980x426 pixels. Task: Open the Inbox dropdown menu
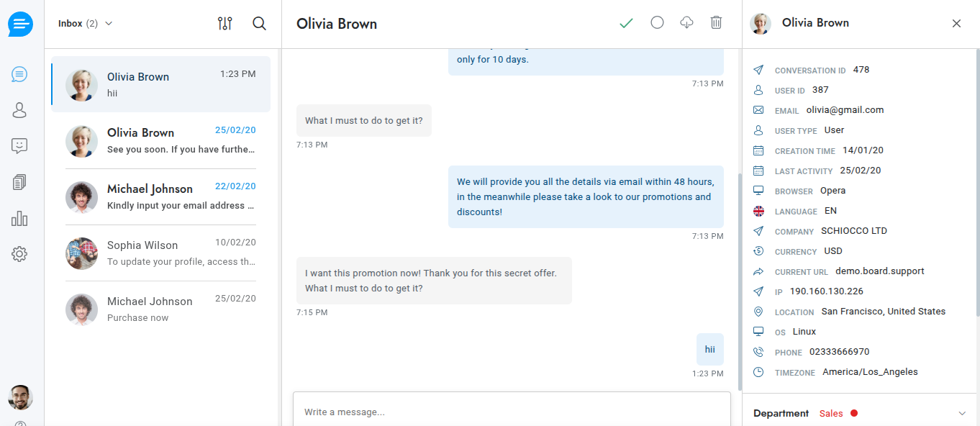pyautogui.click(x=86, y=24)
